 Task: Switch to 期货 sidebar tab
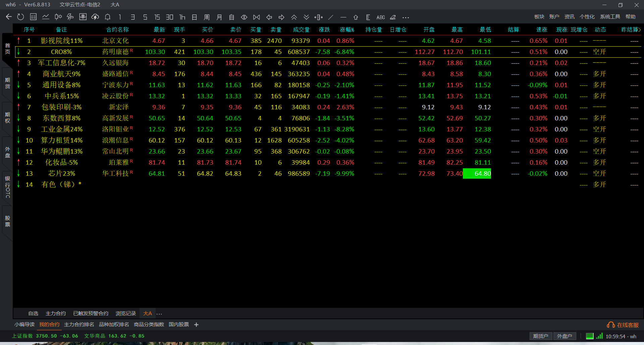click(x=7, y=83)
